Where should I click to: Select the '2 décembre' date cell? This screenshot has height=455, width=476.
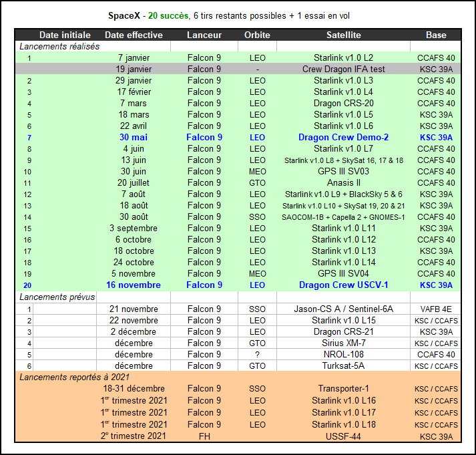click(134, 331)
